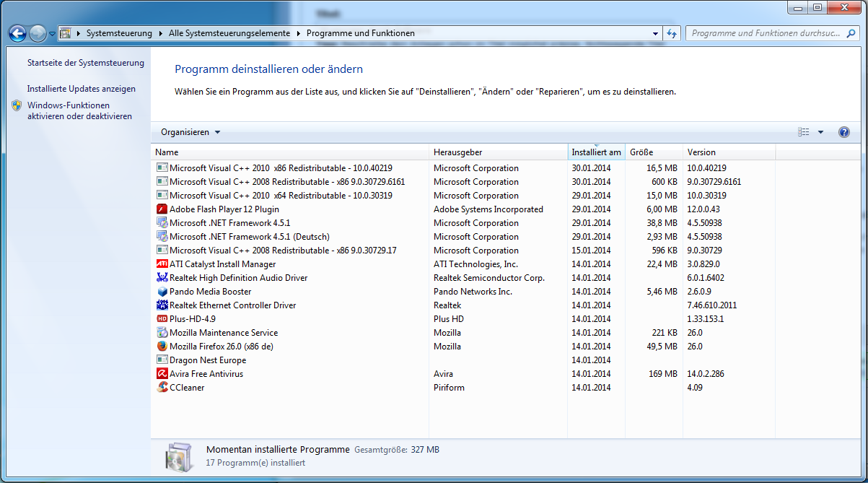Viewport: 868px width, 483px height.
Task: Click the .NET Framework 4.5.1 (Deutsch) icon
Action: [162, 237]
